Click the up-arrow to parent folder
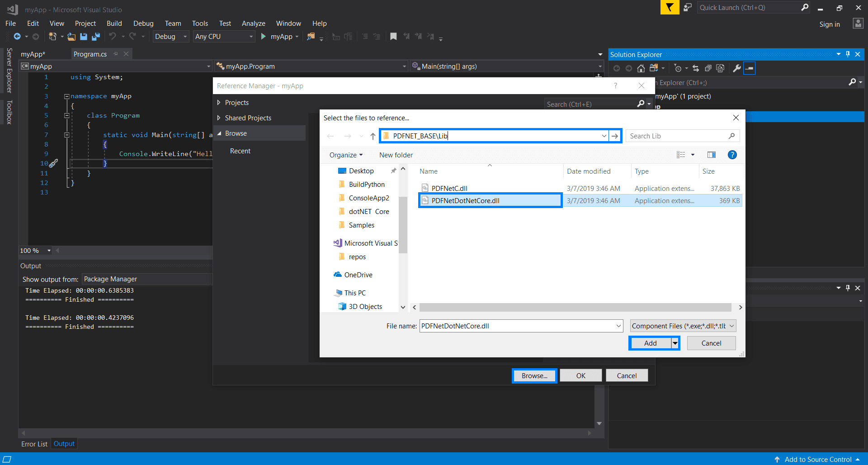This screenshot has width=868, height=465. pyautogui.click(x=373, y=136)
